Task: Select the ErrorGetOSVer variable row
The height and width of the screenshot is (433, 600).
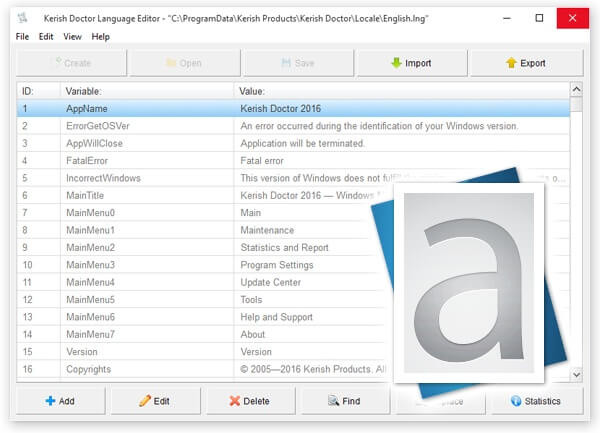Action: tap(293, 126)
